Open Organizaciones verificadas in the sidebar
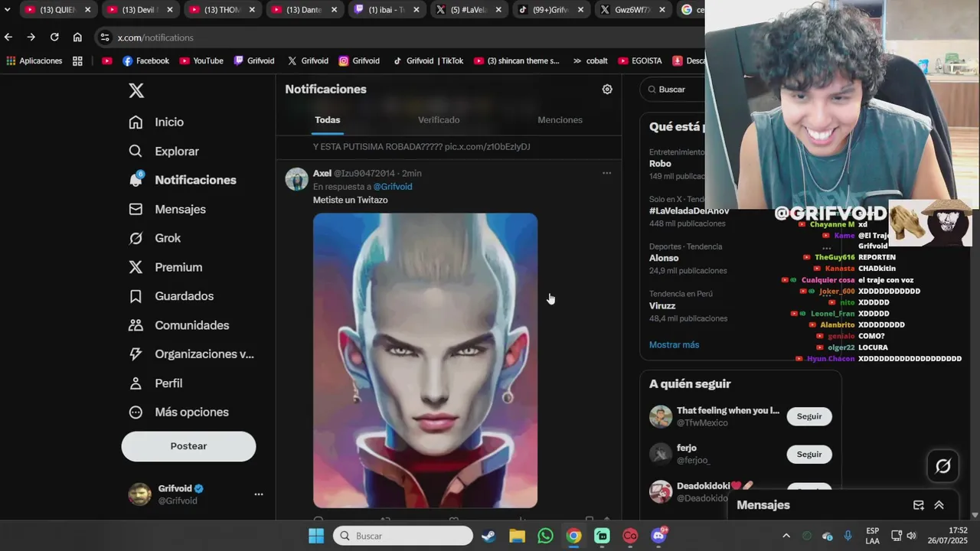Image resolution: width=980 pixels, height=551 pixels. point(191,354)
